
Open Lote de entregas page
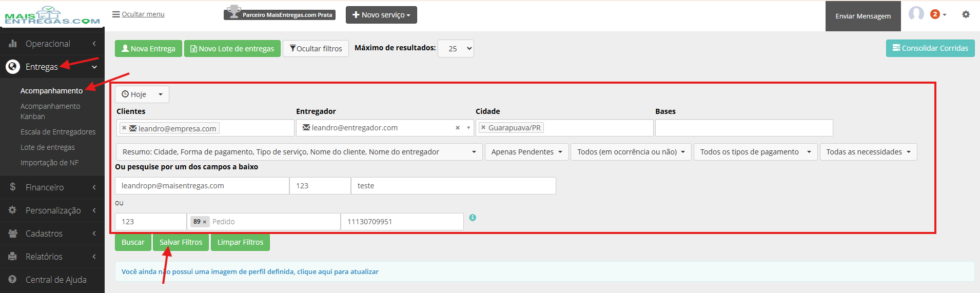tap(48, 147)
